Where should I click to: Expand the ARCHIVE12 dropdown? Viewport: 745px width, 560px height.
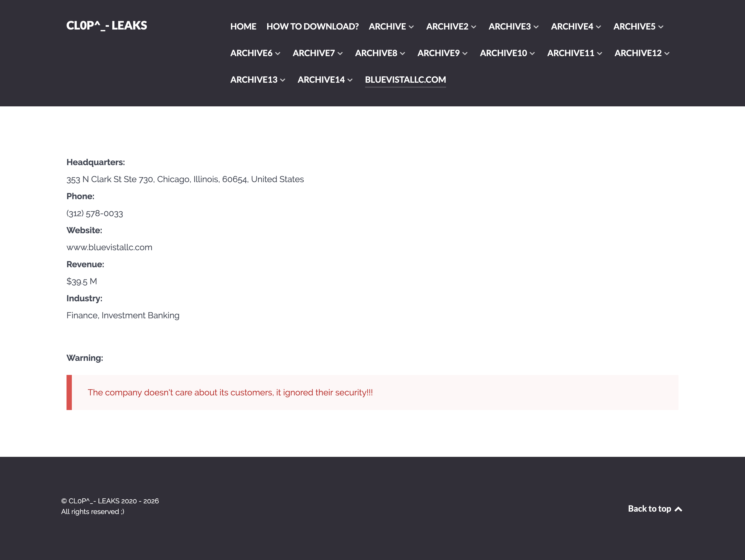(642, 53)
